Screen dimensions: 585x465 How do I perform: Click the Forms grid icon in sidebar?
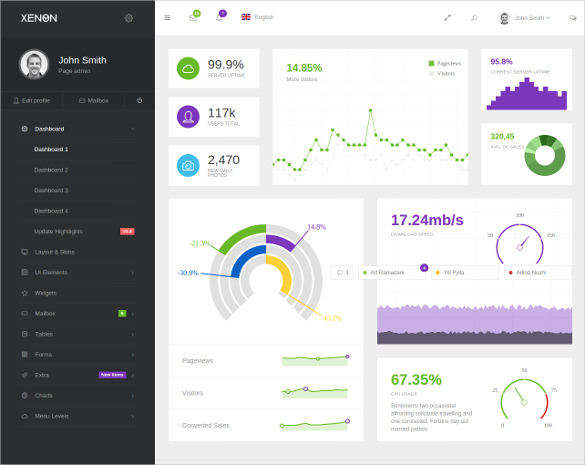(25, 355)
